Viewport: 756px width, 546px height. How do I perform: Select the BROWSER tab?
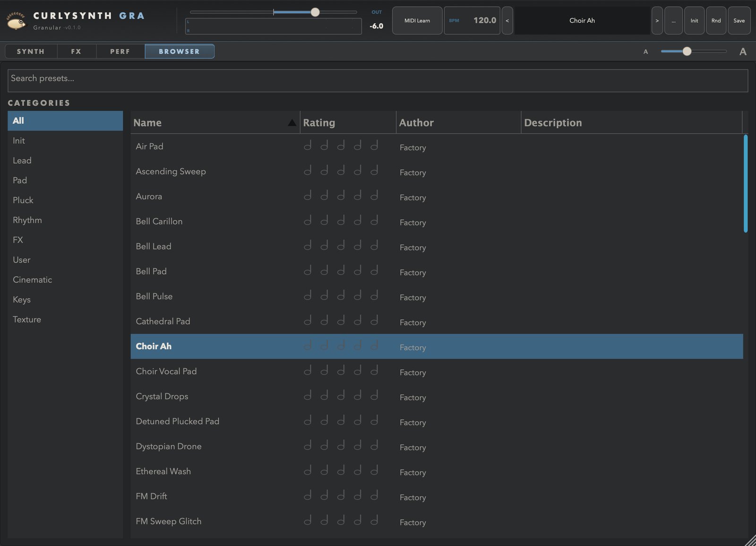click(180, 51)
